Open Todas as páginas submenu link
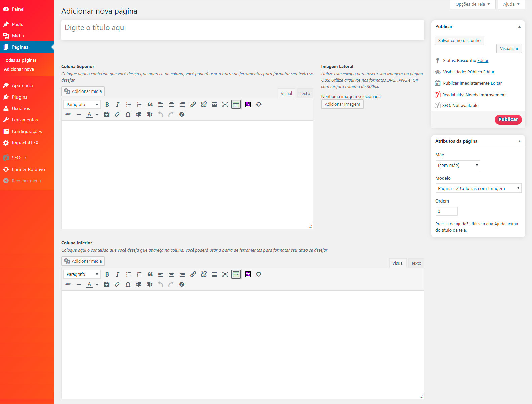Screen dimensions: 532x404 tap(20, 60)
